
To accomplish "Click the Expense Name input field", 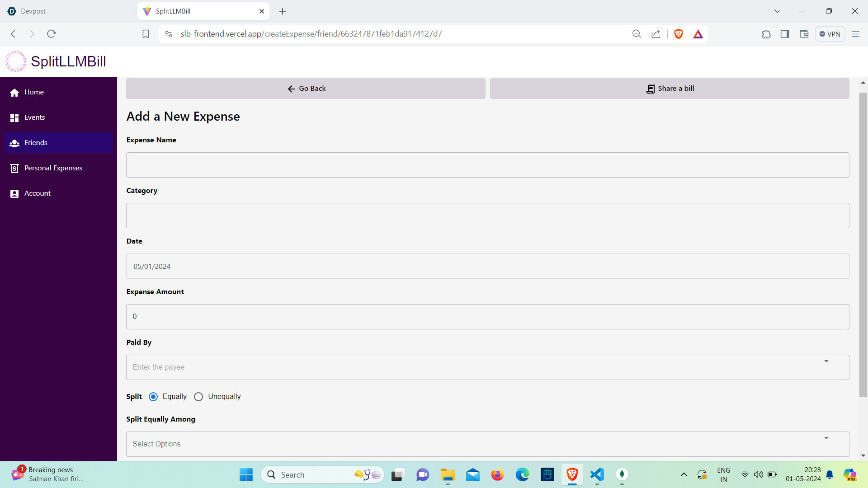I will point(487,165).
